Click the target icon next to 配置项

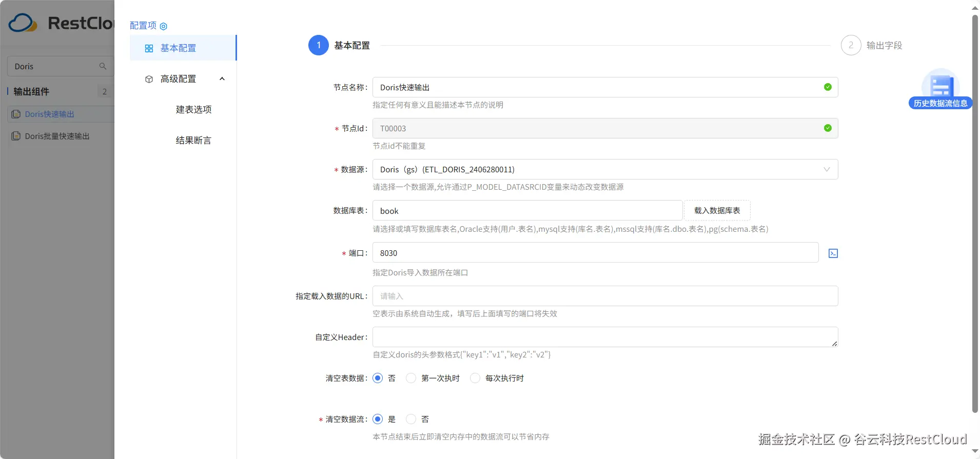click(x=164, y=26)
